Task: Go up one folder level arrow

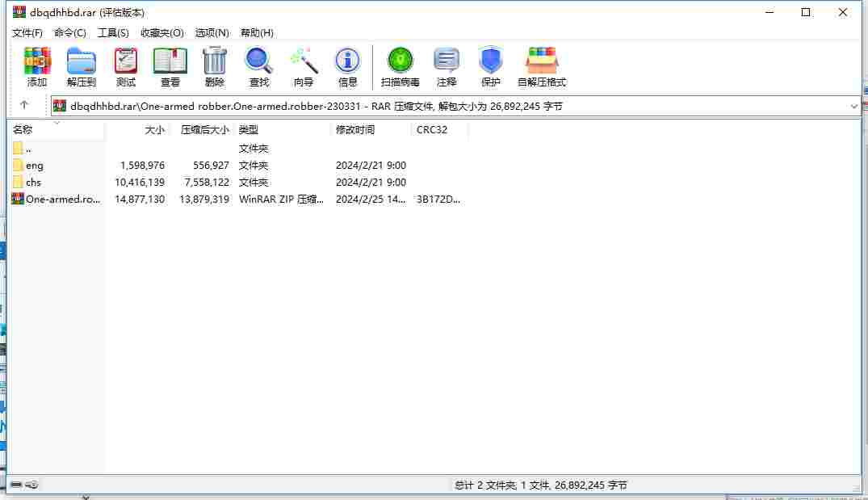Action: [23, 105]
